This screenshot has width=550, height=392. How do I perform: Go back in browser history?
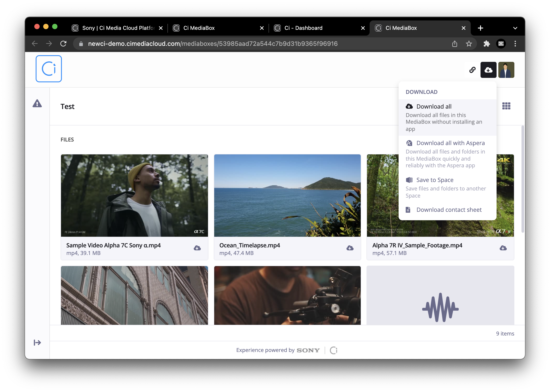point(35,44)
